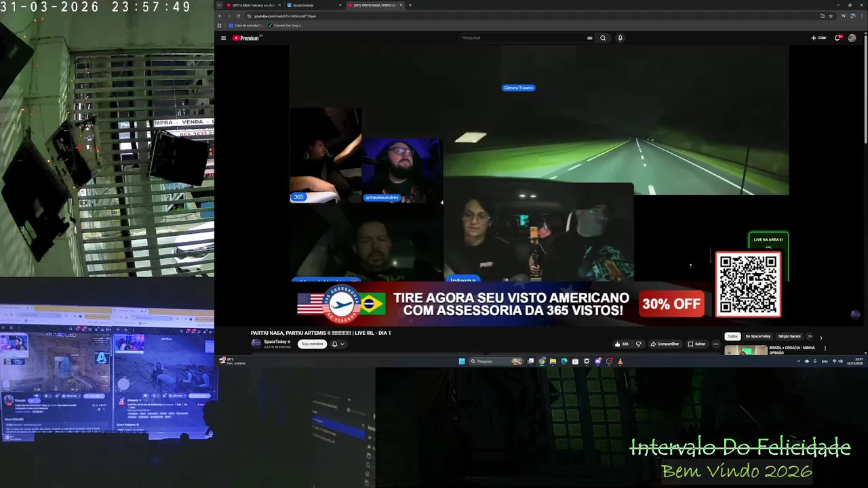Open the YouTube hamburger guide menu
Viewport: 868px width, 488px height.
[223, 38]
